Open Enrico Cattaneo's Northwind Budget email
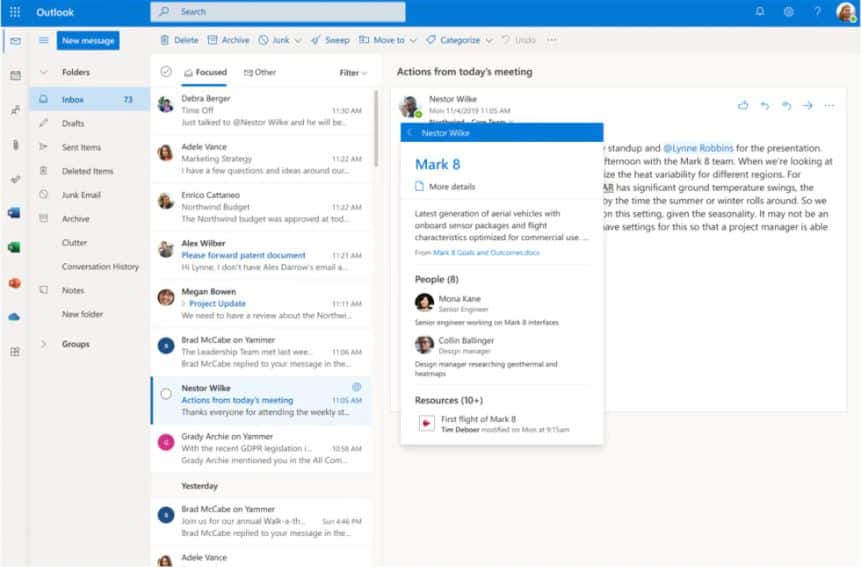The height and width of the screenshot is (567, 861). (261, 207)
